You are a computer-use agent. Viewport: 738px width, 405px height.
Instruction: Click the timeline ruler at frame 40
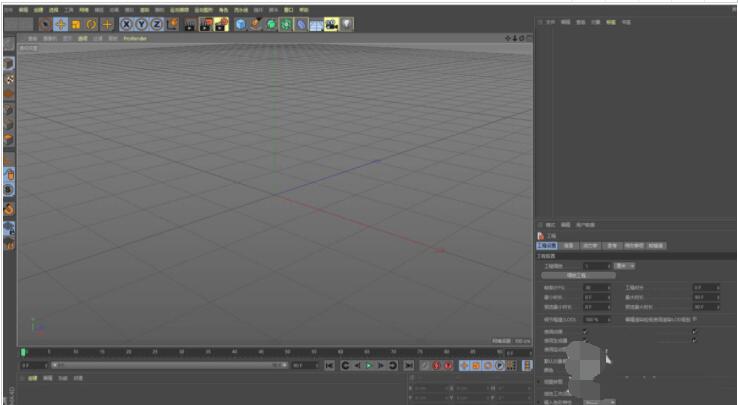(x=233, y=352)
